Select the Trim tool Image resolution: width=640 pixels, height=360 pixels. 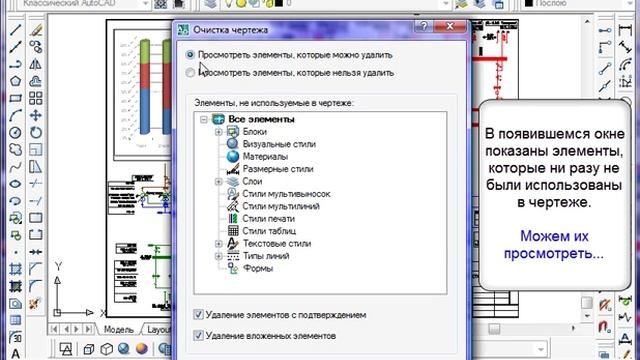click(x=36, y=184)
